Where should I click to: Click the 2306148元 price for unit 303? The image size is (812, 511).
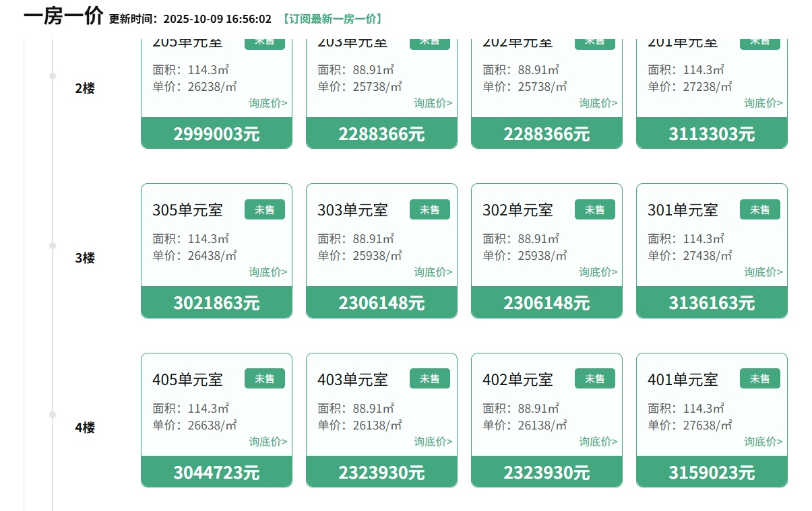click(381, 303)
